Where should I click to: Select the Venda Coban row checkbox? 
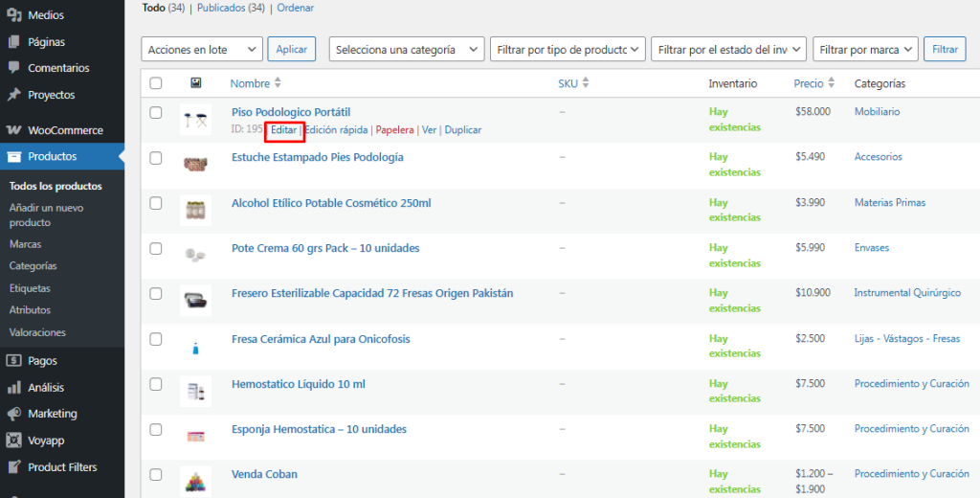pyautogui.click(x=156, y=474)
